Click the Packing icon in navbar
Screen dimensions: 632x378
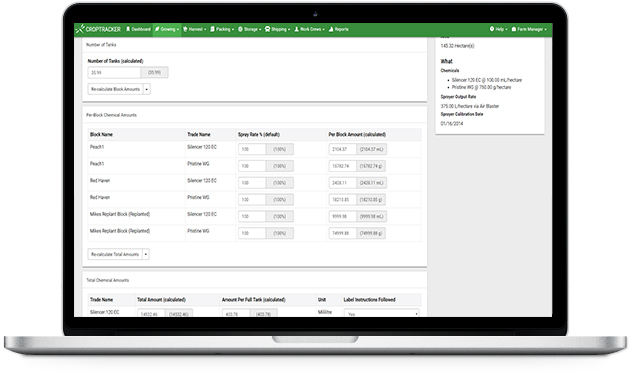tap(212, 29)
